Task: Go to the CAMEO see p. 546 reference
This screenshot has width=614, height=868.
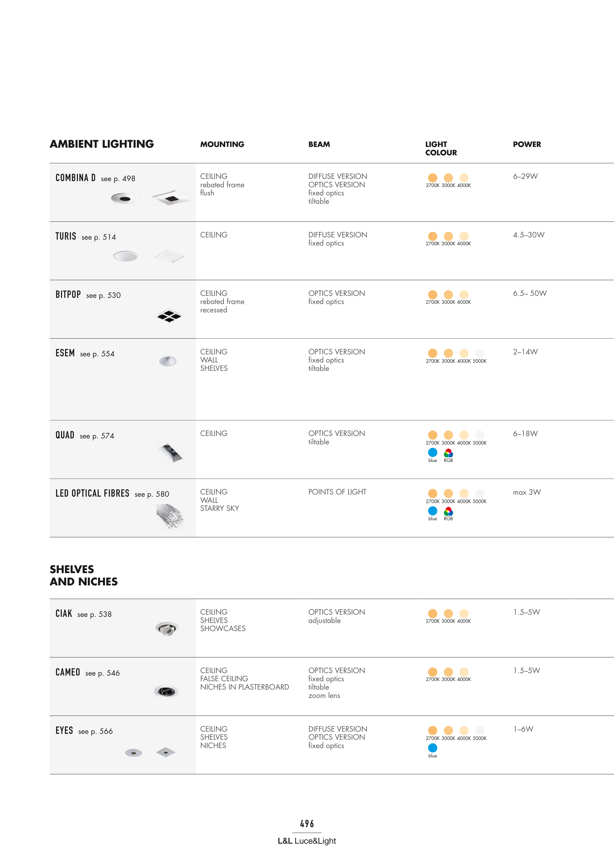Action: pos(103,673)
